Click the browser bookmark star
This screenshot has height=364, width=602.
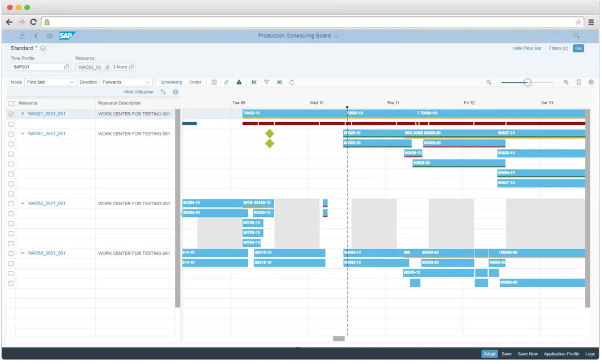578,22
